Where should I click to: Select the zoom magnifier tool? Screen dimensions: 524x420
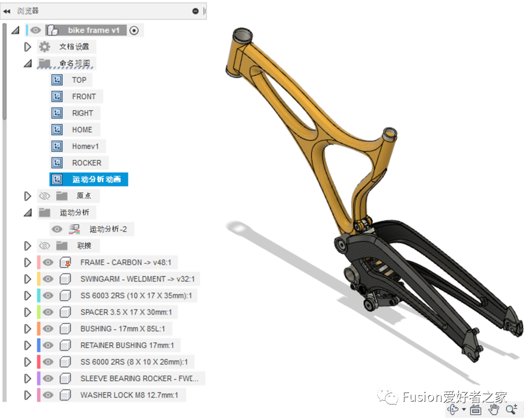pyautogui.click(x=511, y=409)
